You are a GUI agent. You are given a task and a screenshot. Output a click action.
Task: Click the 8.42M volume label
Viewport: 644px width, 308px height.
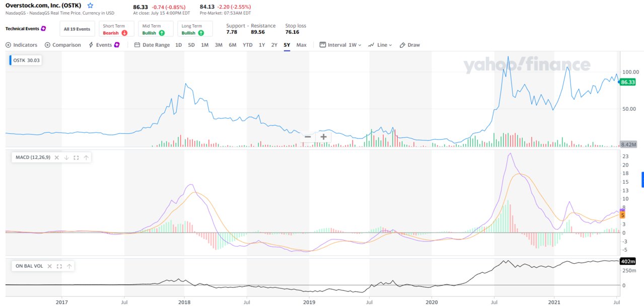629,144
